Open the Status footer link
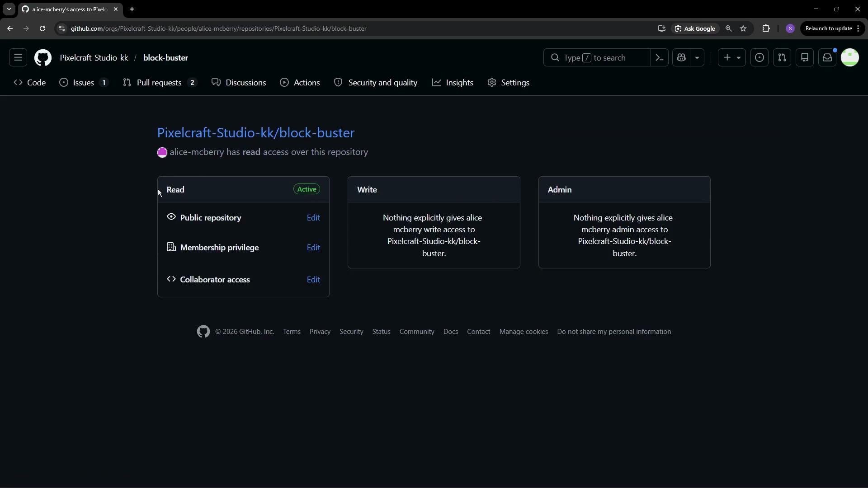The height and width of the screenshot is (488, 868). click(382, 332)
